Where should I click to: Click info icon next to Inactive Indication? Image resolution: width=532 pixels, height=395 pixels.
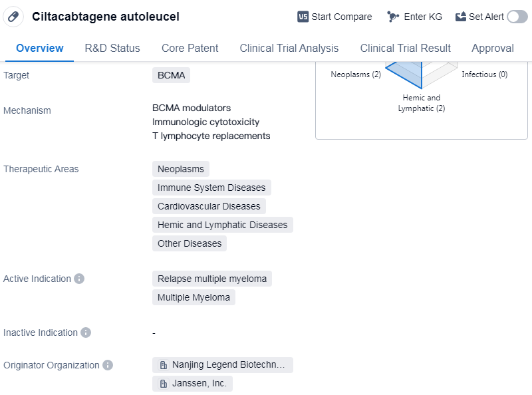(86, 332)
